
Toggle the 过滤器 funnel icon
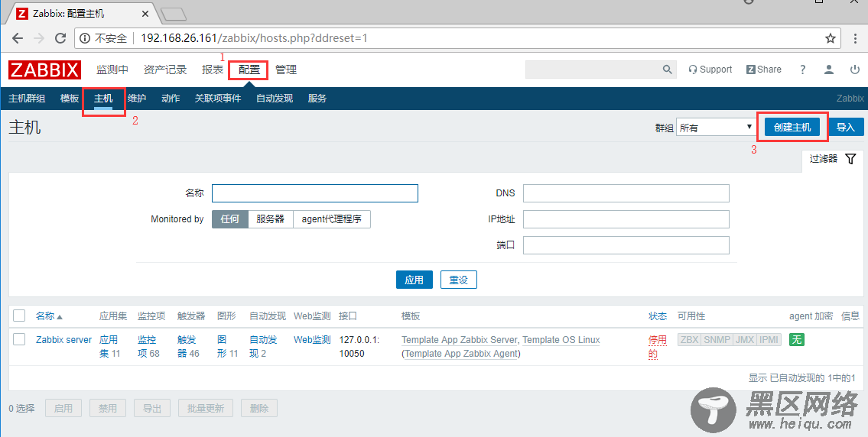[851, 159]
